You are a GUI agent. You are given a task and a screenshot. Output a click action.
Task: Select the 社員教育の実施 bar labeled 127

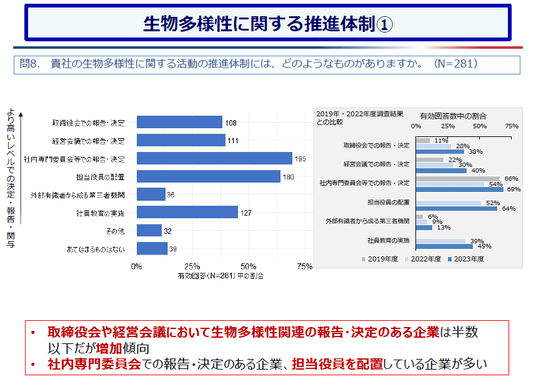tap(187, 212)
